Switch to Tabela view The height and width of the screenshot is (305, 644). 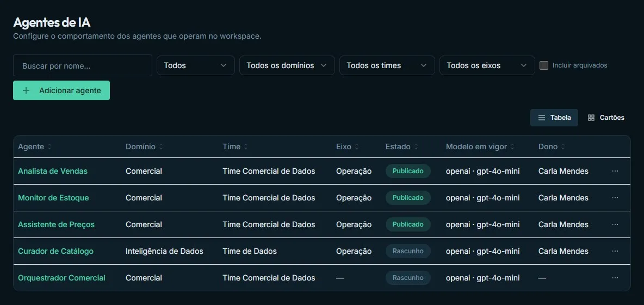click(554, 118)
